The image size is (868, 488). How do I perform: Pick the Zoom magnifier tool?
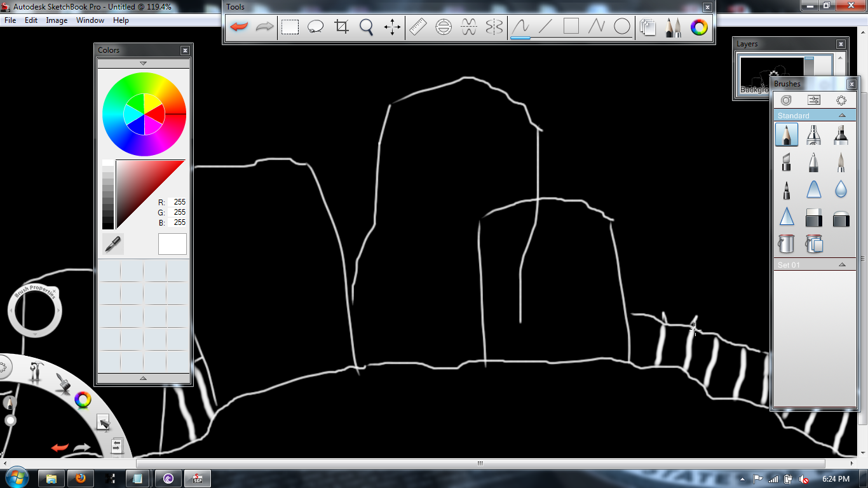[367, 27]
